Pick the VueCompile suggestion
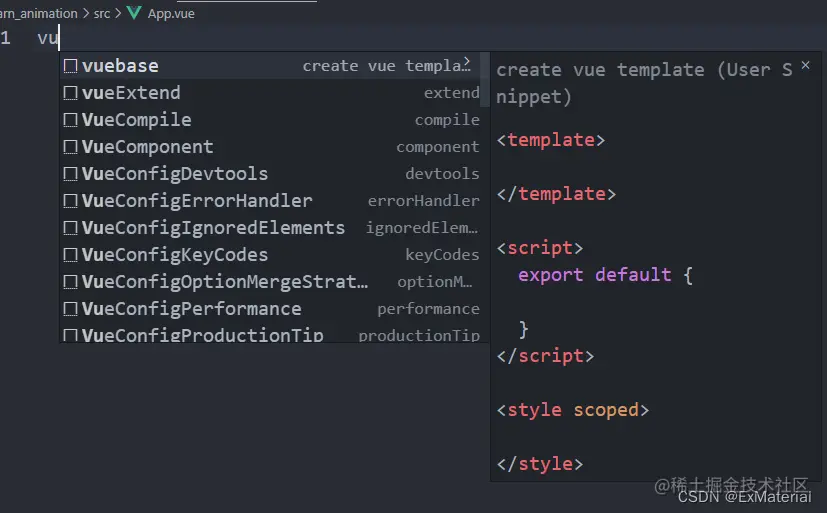 pos(270,120)
